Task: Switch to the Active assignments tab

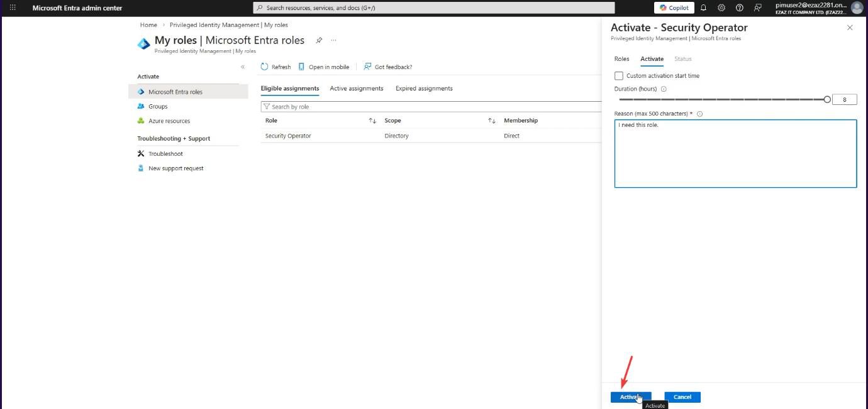Action: click(x=357, y=89)
